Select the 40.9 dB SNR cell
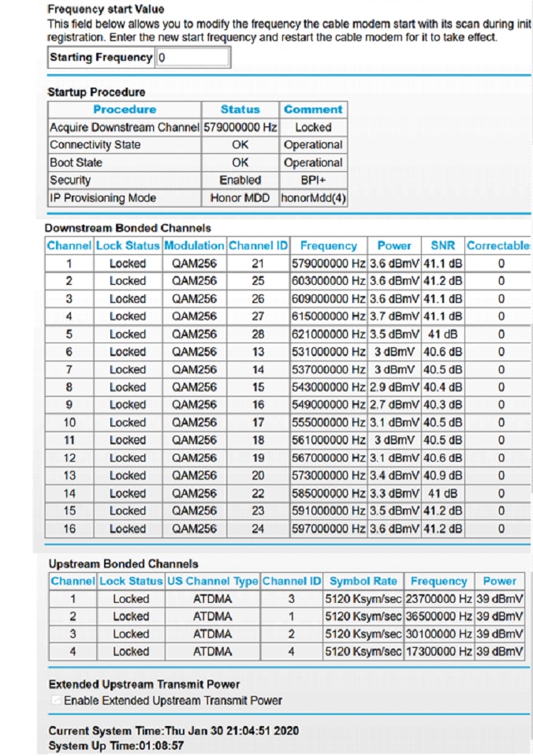 (443, 476)
